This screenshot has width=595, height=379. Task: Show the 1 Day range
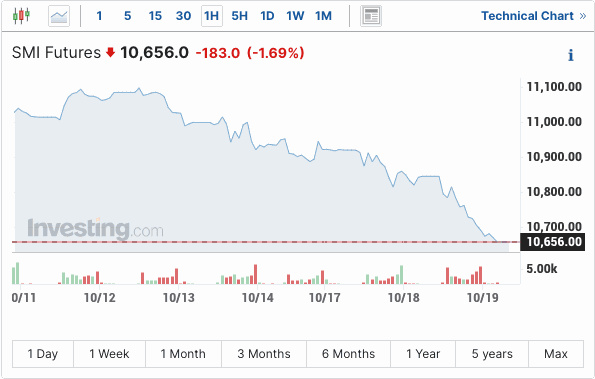point(42,354)
